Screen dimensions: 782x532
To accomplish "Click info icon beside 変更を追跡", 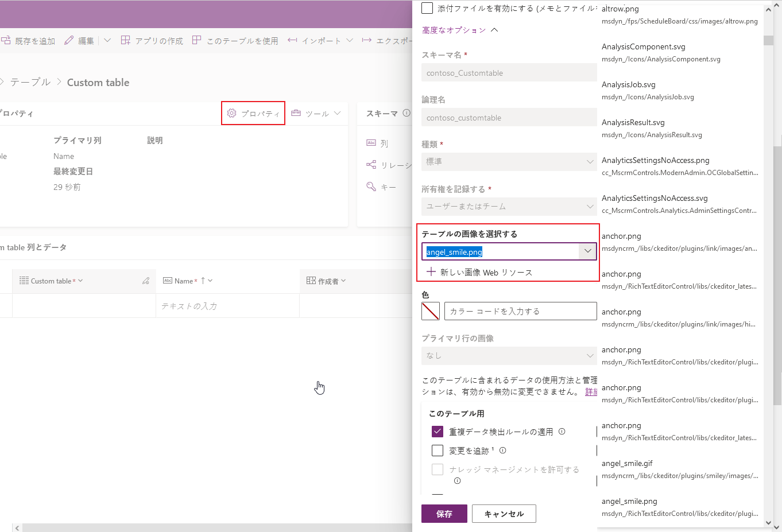I will 503,451.
